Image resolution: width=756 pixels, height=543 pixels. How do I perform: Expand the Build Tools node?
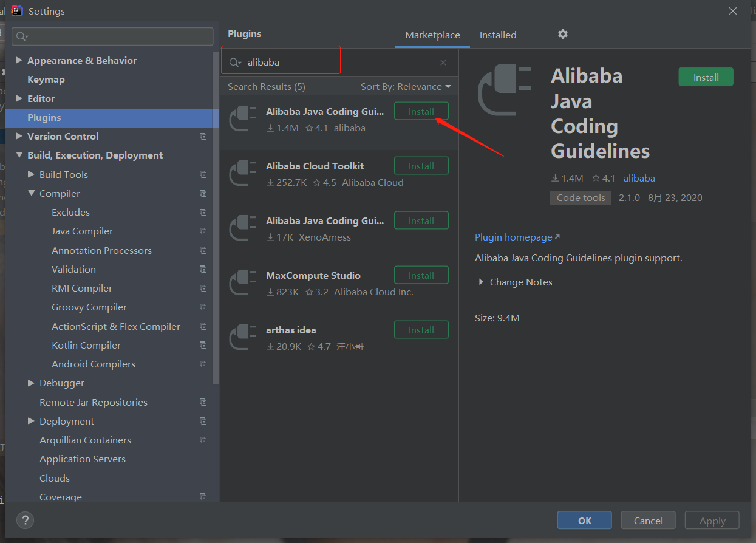pyautogui.click(x=31, y=174)
